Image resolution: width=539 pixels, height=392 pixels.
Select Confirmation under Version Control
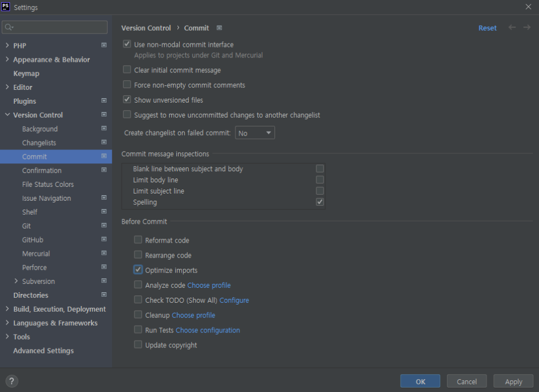tap(42, 171)
